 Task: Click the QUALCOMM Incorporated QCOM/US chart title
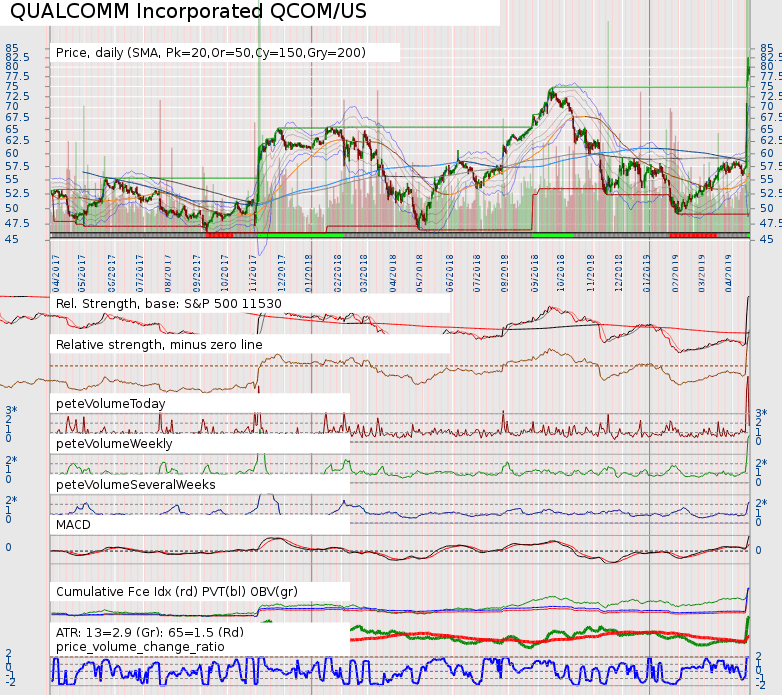(188, 11)
